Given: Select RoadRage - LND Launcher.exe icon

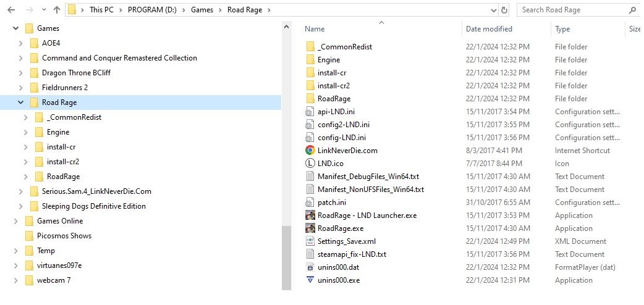Looking at the screenshot, I should 310,215.
